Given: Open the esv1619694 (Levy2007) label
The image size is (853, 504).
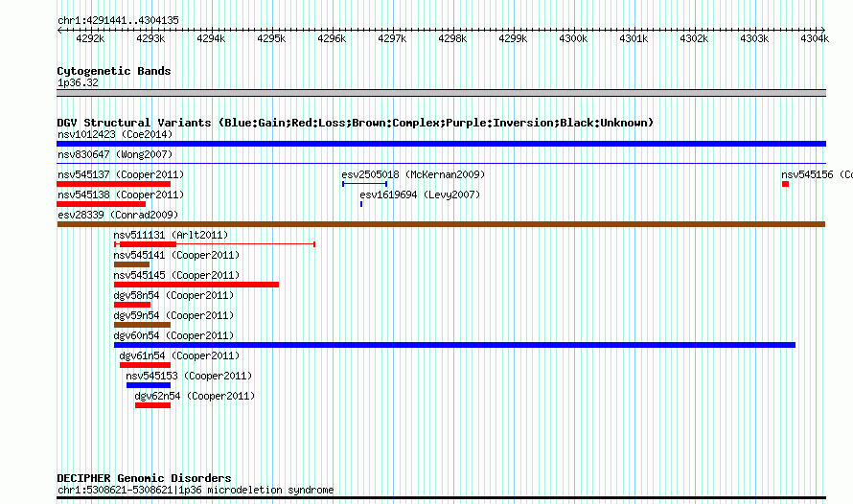Looking at the screenshot, I should coord(420,195).
